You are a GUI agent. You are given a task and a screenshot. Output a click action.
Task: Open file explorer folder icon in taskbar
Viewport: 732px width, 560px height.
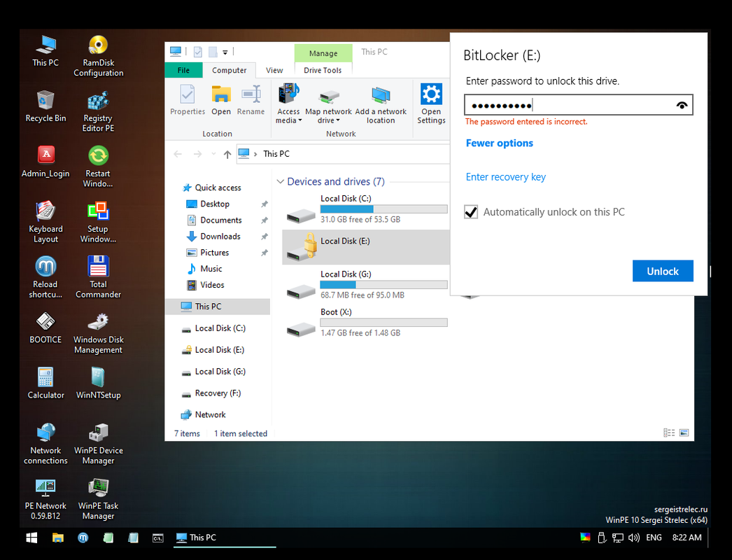(x=57, y=538)
